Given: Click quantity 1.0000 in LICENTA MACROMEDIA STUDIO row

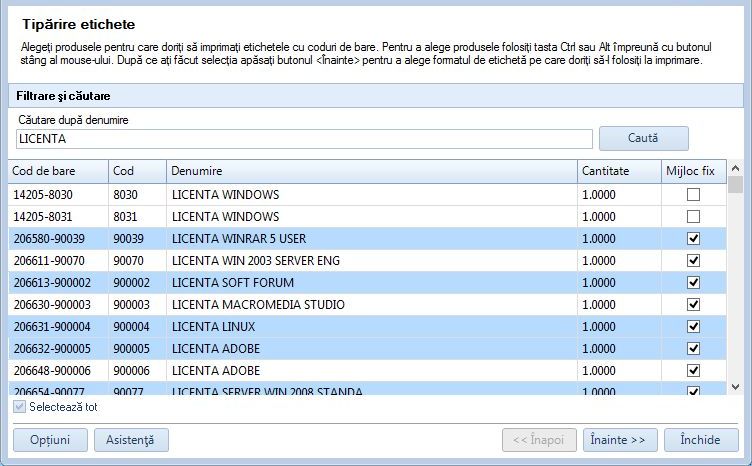Looking at the screenshot, I should click(619, 304).
